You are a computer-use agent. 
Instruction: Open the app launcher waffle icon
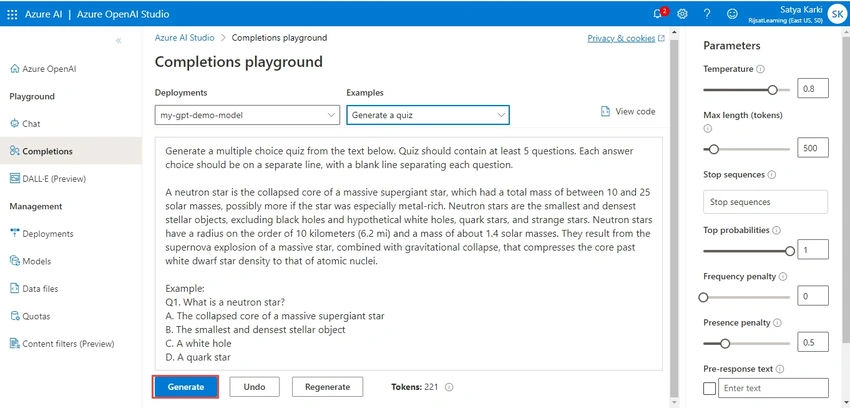point(12,14)
